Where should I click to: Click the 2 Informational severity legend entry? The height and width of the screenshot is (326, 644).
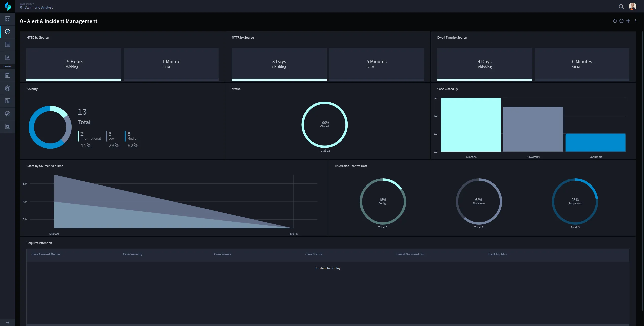coord(89,139)
